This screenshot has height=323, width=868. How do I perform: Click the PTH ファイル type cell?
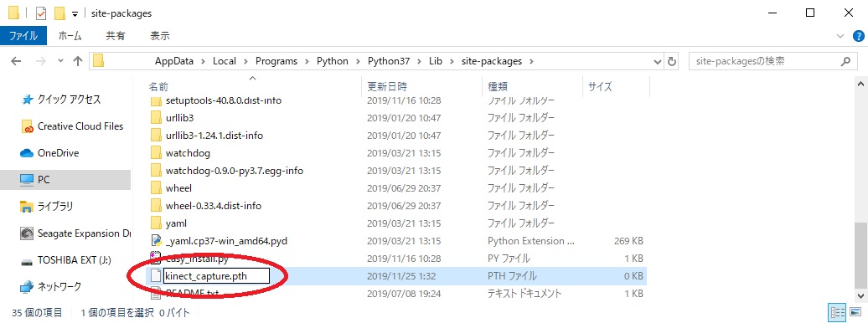pos(511,276)
